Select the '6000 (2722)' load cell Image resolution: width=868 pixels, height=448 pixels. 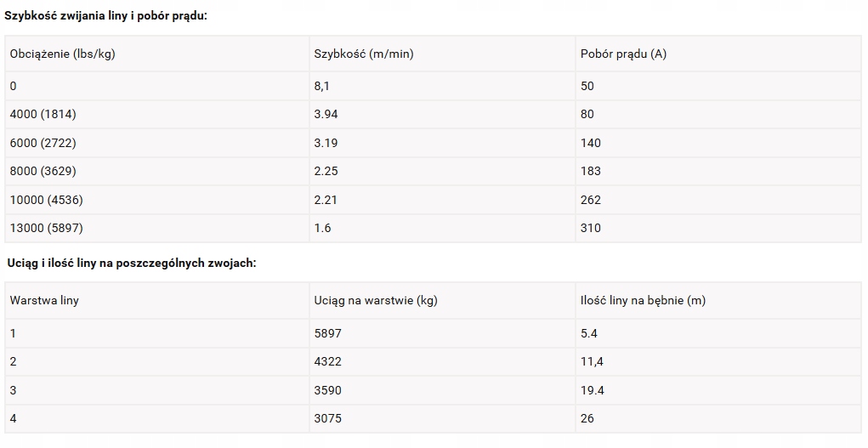[x=43, y=143]
